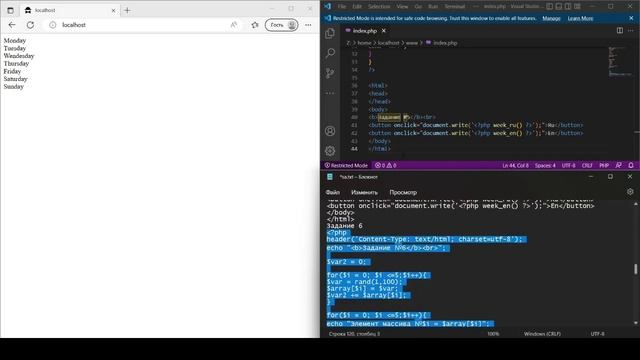Click the Manage link in banner
The height and width of the screenshot is (360, 640).
point(551,18)
